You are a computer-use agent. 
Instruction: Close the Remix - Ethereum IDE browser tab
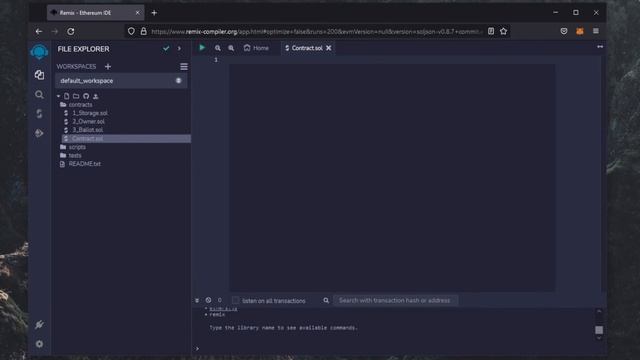[x=138, y=13]
